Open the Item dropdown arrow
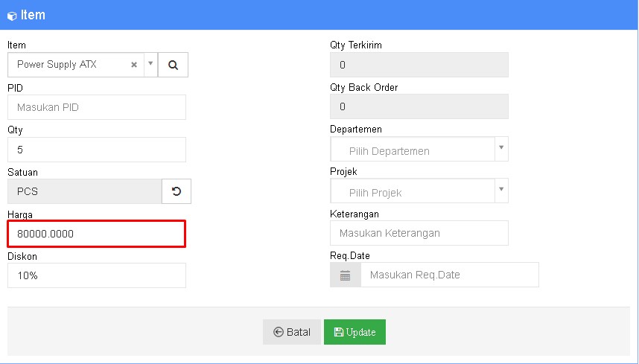 (x=150, y=64)
